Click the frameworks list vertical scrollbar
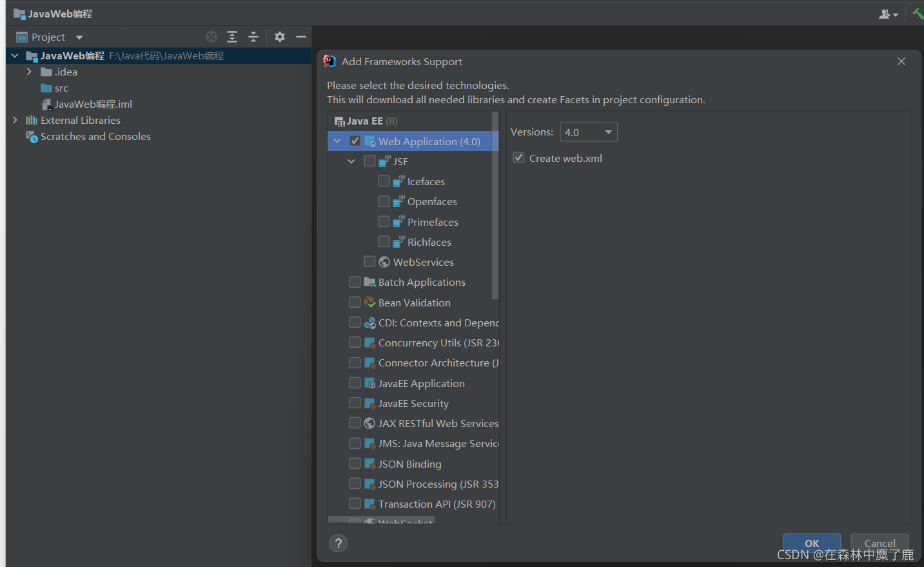924x567 pixels. (x=495, y=205)
